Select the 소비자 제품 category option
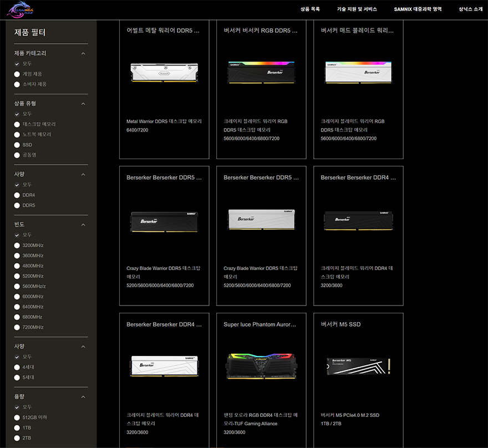The height and width of the screenshot is (448, 488). click(x=17, y=84)
